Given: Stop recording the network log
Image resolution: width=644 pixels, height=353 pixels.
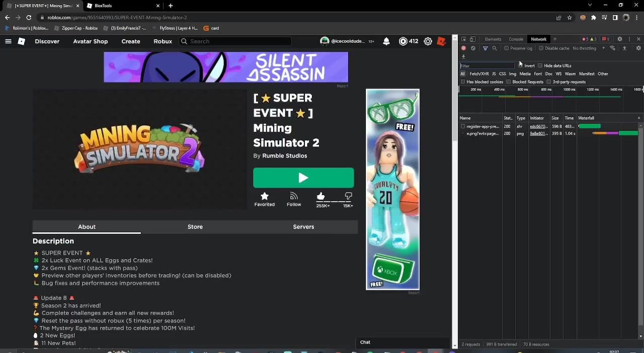Looking at the screenshot, I should click(x=463, y=48).
